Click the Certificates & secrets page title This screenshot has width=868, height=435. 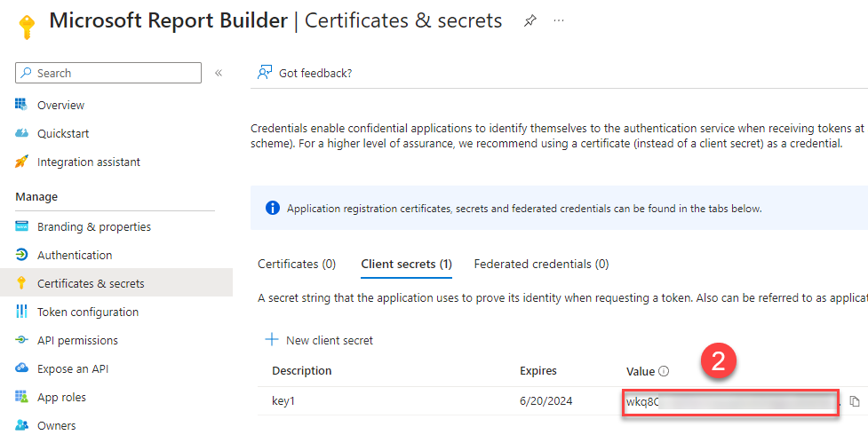click(x=403, y=20)
